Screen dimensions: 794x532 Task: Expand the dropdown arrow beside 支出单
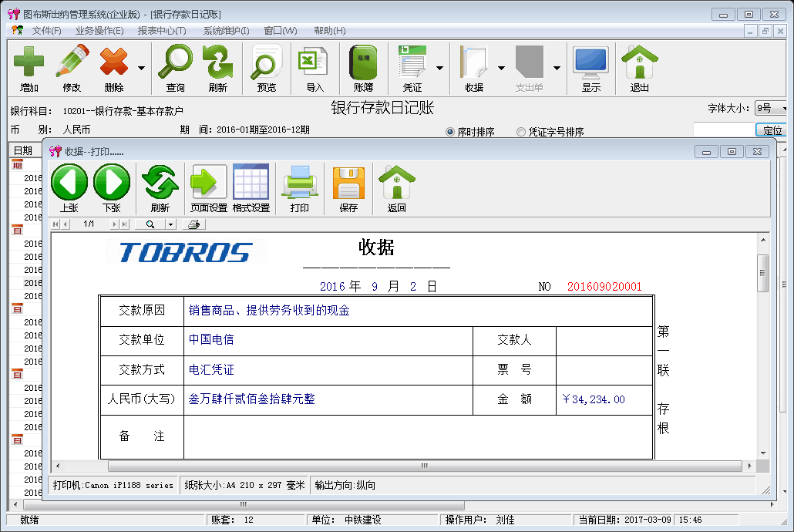(557, 68)
